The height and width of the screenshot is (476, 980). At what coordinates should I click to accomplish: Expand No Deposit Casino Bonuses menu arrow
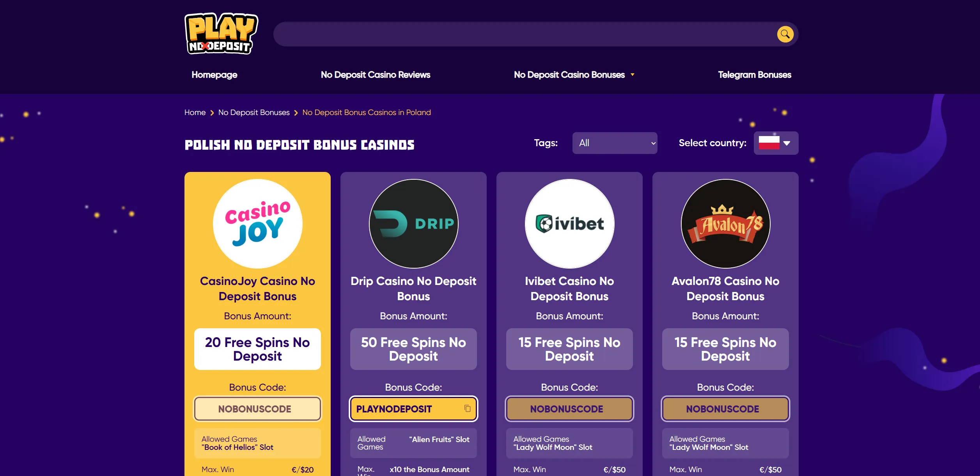[x=633, y=74]
